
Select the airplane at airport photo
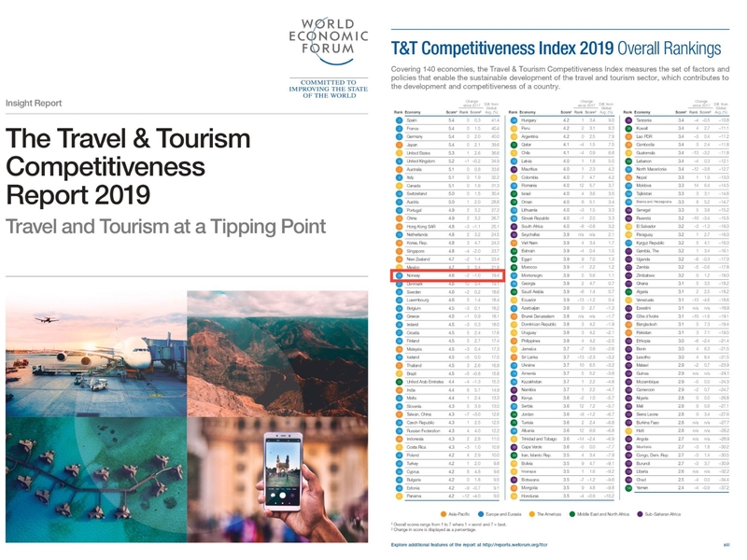point(96,354)
